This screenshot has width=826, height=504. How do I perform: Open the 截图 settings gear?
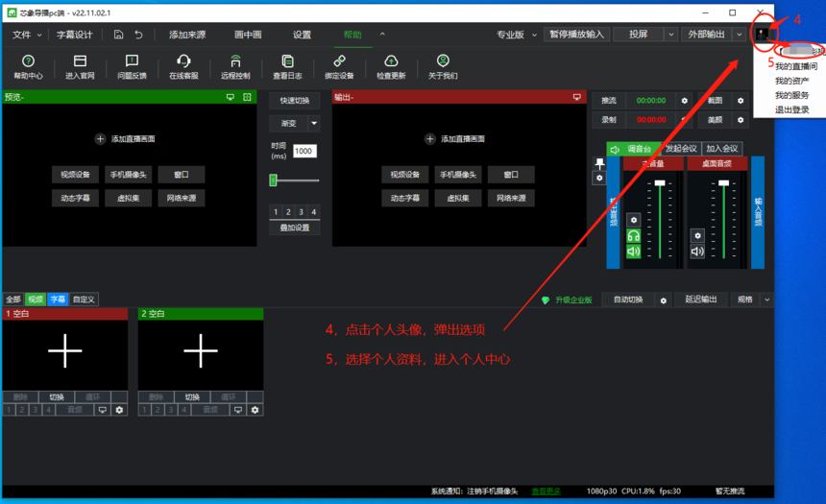pos(741,101)
